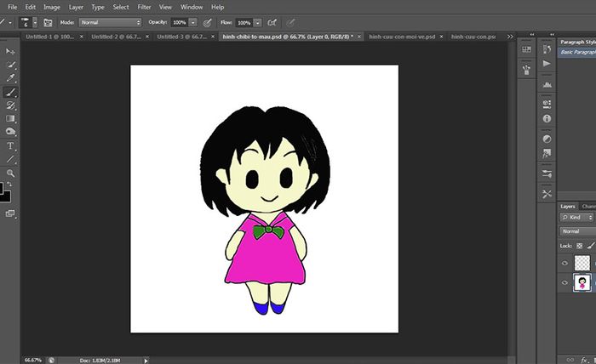Screen dimensions: 596x364
Task: Select the Eyedropper tool
Action: pyautogui.click(x=10, y=78)
